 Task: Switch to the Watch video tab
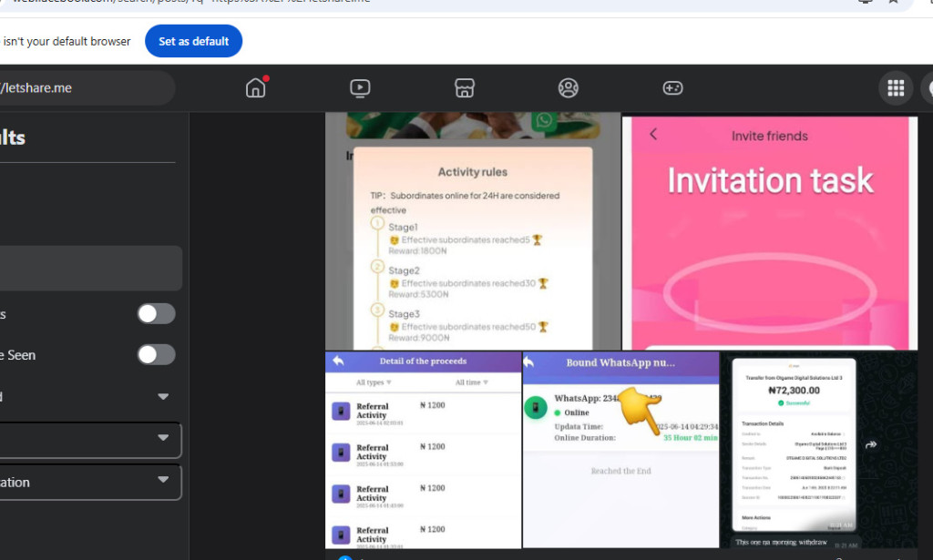point(360,88)
